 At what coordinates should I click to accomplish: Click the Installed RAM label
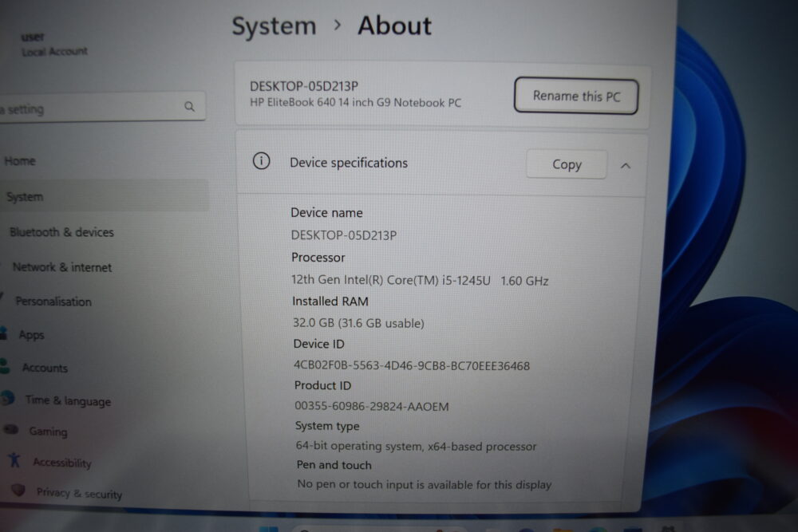[x=330, y=301]
